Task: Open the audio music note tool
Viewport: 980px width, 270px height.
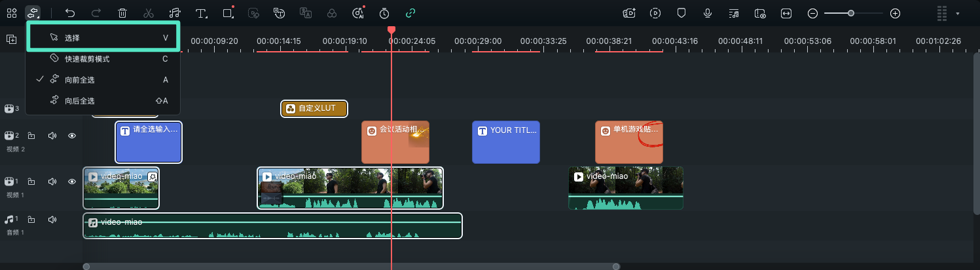Action: (x=174, y=13)
